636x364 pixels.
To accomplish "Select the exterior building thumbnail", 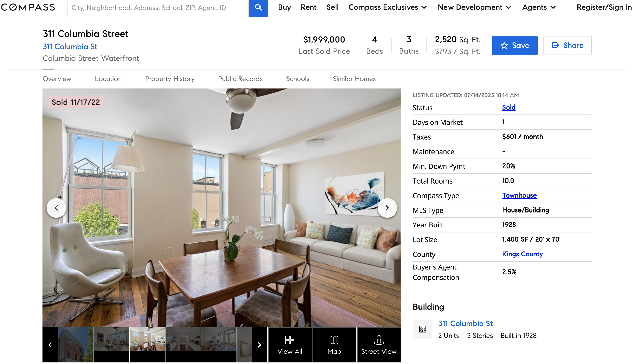I will tap(76, 345).
